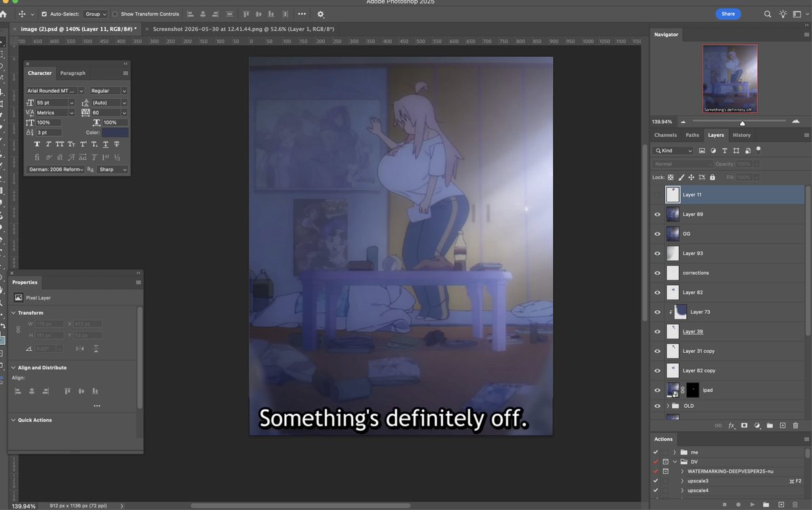Create new layer plus icon in Layers panel

(x=782, y=426)
